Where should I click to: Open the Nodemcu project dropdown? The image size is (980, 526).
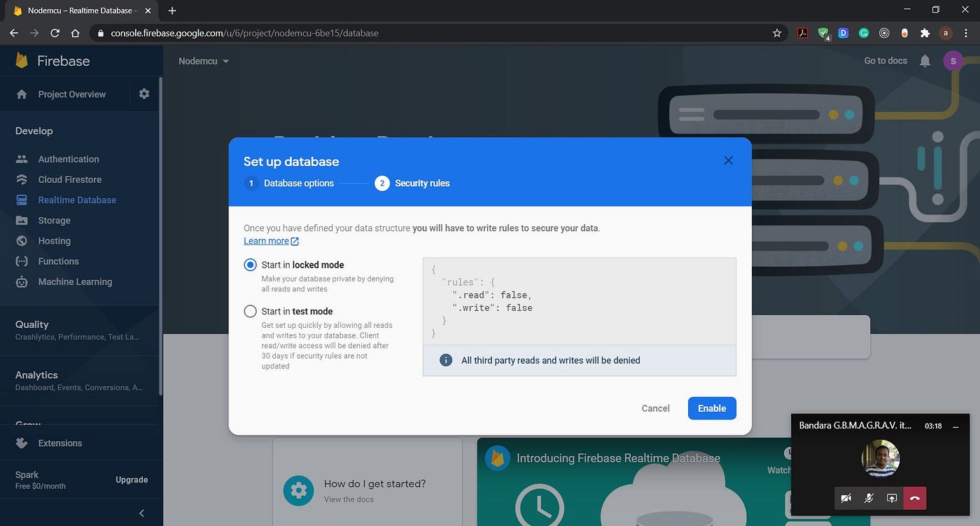pos(204,61)
